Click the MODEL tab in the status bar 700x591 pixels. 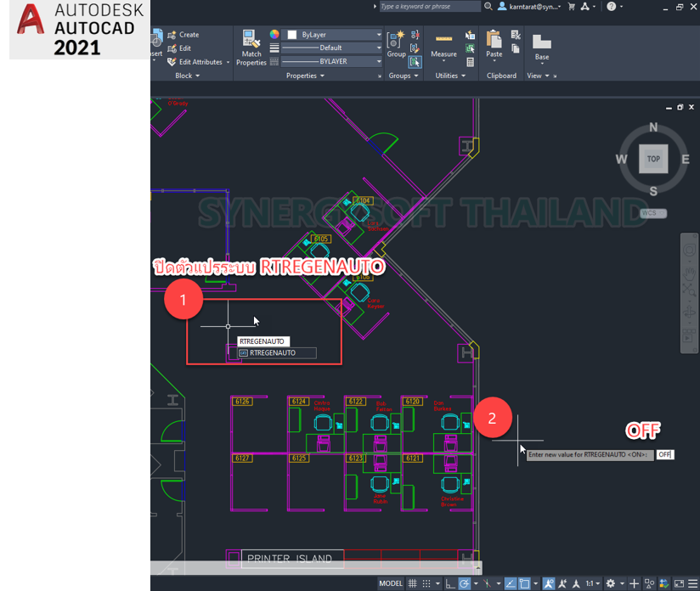click(x=389, y=583)
